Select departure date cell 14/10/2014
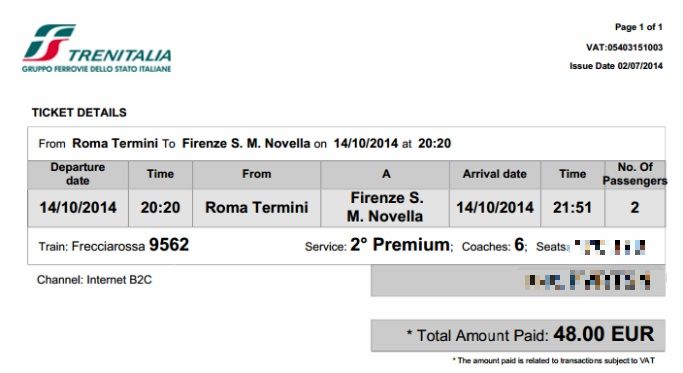683x373 pixels. [x=78, y=208]
